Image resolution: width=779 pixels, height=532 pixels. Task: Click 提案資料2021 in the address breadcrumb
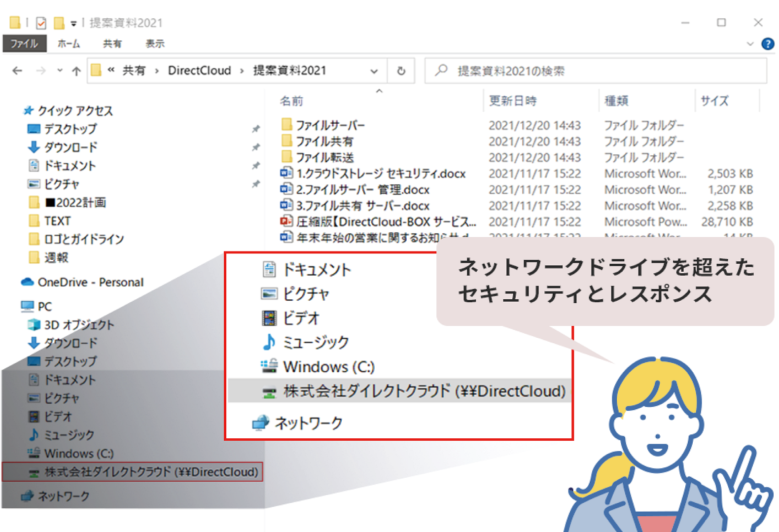pyautogui.click(x=290, y=71)
